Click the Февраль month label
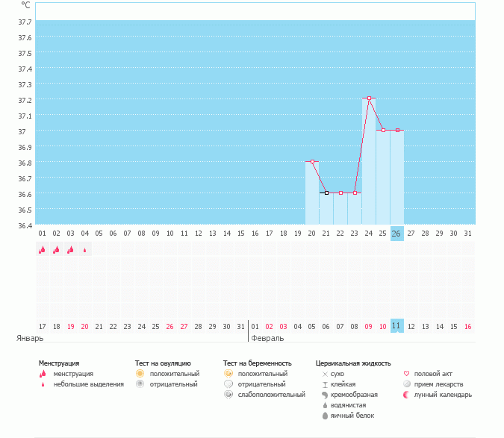Image resolution: width=504 pixels, height=438 pixels. 267,338
